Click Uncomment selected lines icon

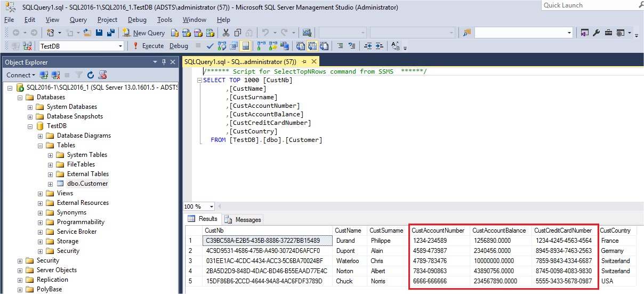pyautogui.click(x=352, y=46)
